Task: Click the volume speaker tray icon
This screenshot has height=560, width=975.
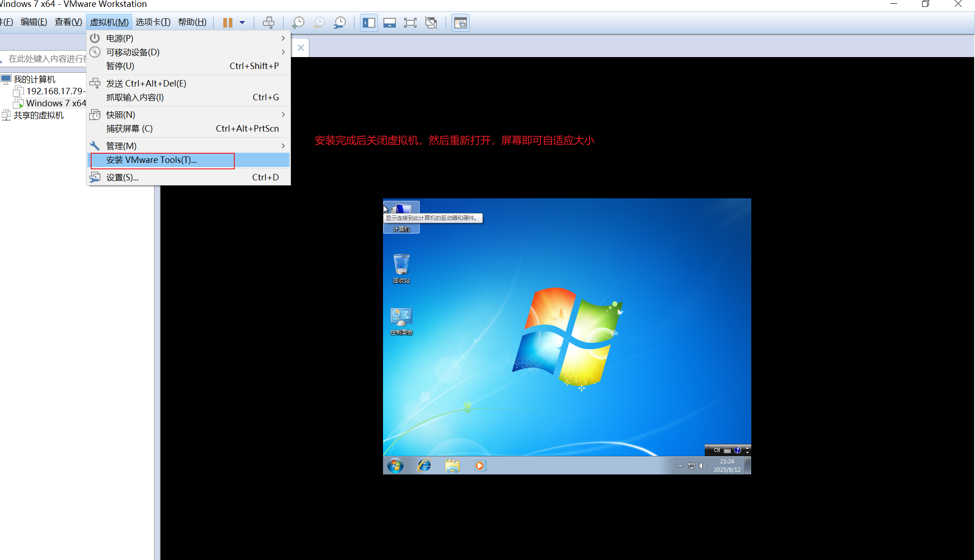Action: click(702, 466)
